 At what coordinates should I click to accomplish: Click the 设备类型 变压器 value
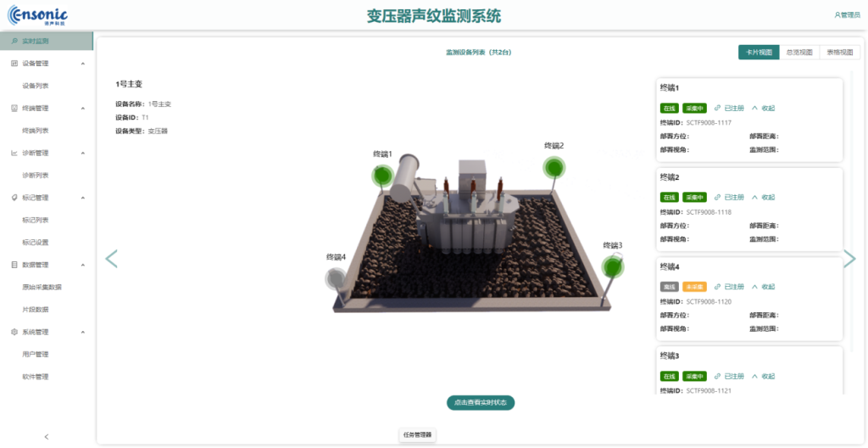point(158,132)
